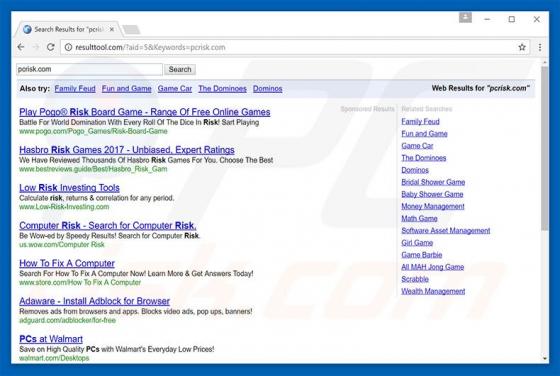This screenshot has height=376, width=560.
Task: Open the Chrome profile button in title bar
Action: (465, 17)
